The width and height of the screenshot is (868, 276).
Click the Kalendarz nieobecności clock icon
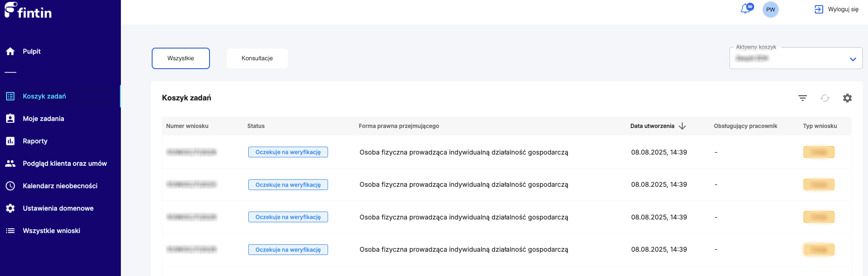point(10,186)
